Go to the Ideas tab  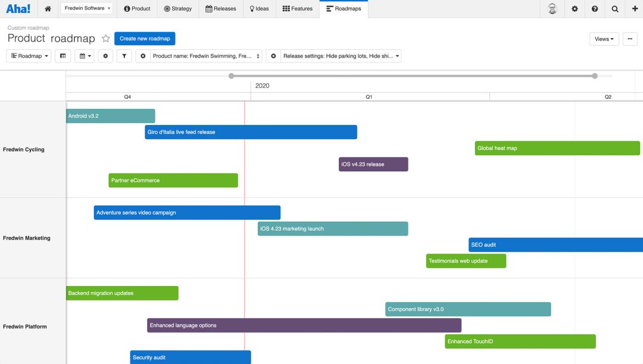(x=259, y=9)
